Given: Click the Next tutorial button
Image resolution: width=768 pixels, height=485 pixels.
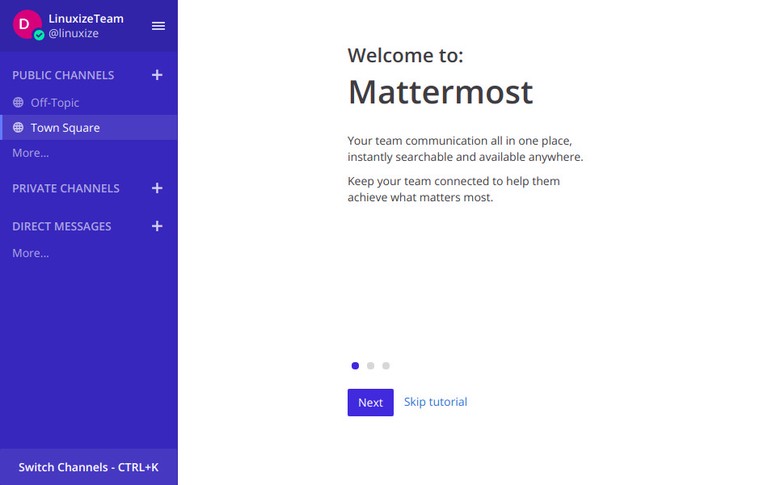Looking at the screenshot, I should coord(370,402).
